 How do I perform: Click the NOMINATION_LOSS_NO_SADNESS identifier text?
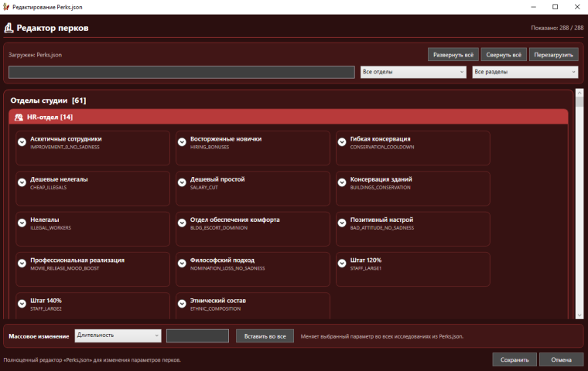[227, 269]
